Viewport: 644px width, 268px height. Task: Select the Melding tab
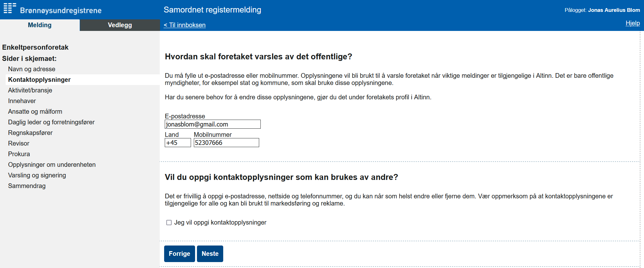click(40, 25)
